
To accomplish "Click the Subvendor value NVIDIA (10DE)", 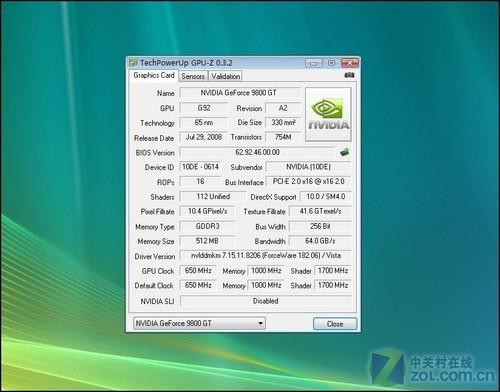I will 308,167.
